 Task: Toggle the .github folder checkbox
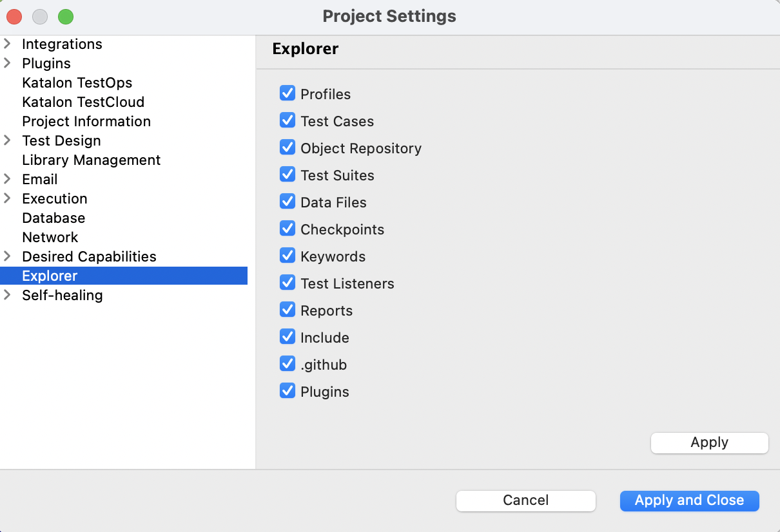click(288, 365)
